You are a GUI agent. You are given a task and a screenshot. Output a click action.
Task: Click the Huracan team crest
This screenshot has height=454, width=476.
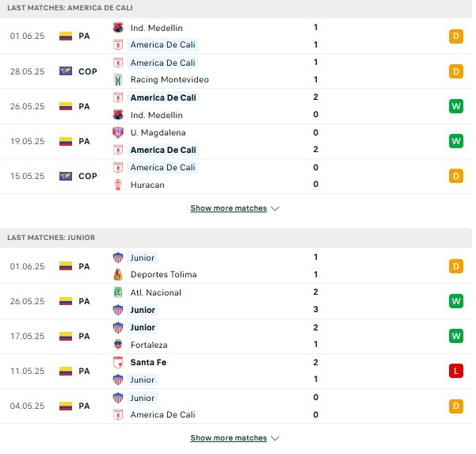tap(118, 185)
